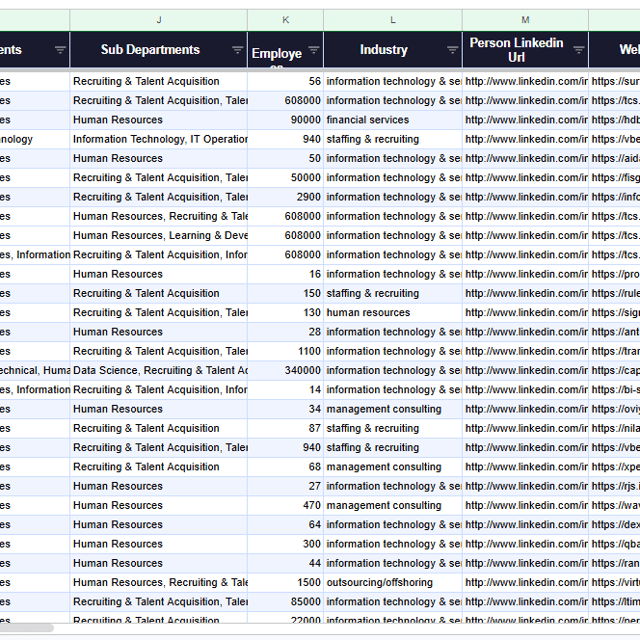Select employee count cell 85000
This screenshot has height=640, width=640.
(285, 602)
